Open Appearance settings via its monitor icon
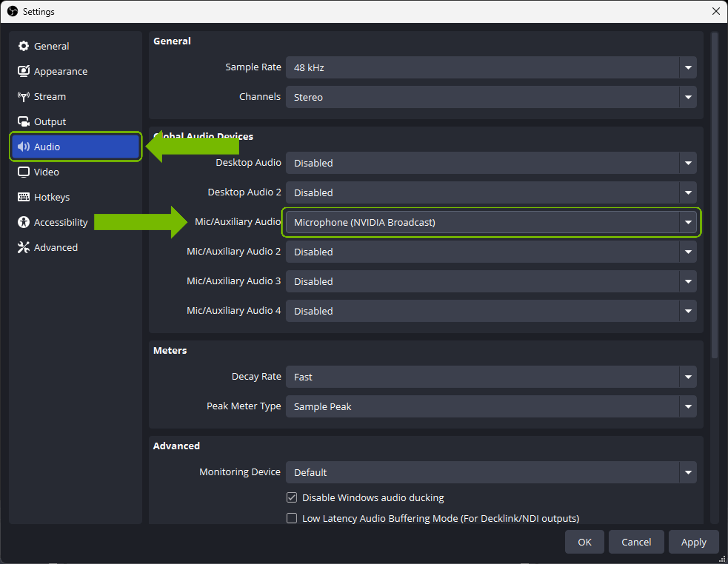 [23, 71]
